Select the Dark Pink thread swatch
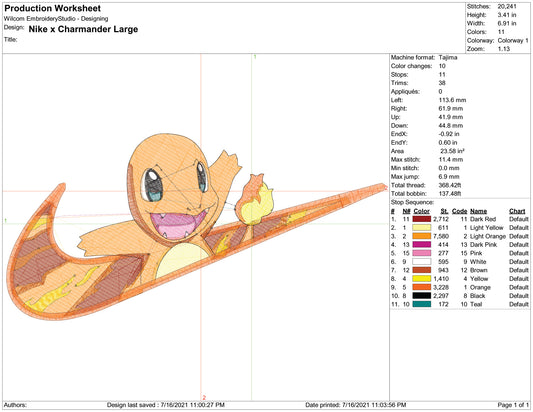Image resolution: width=533 pixels, height=412 pixels. [x=422, y=244]
